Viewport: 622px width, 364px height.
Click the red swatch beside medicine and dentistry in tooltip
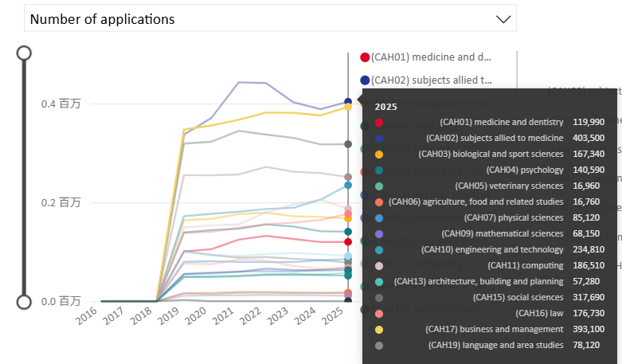tap(379, 122)
